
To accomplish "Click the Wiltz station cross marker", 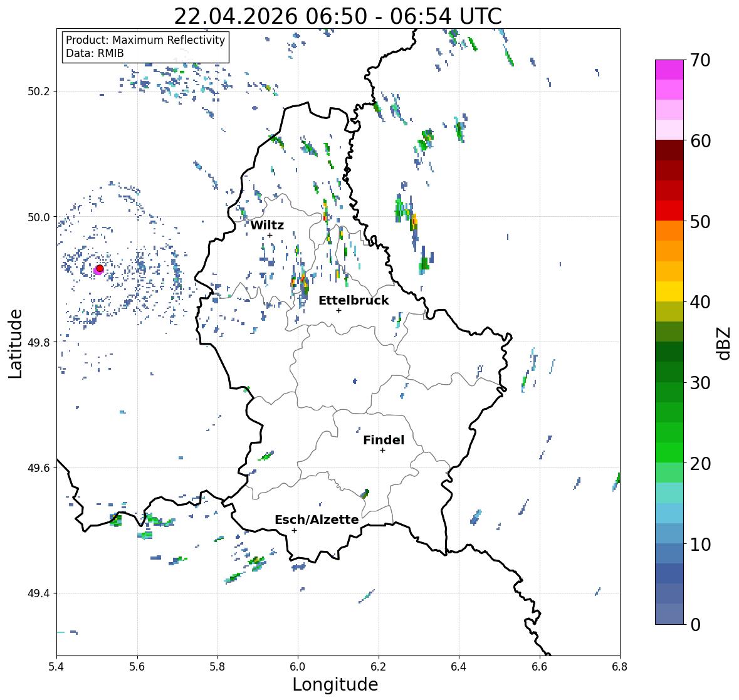I will coord(270,236).
